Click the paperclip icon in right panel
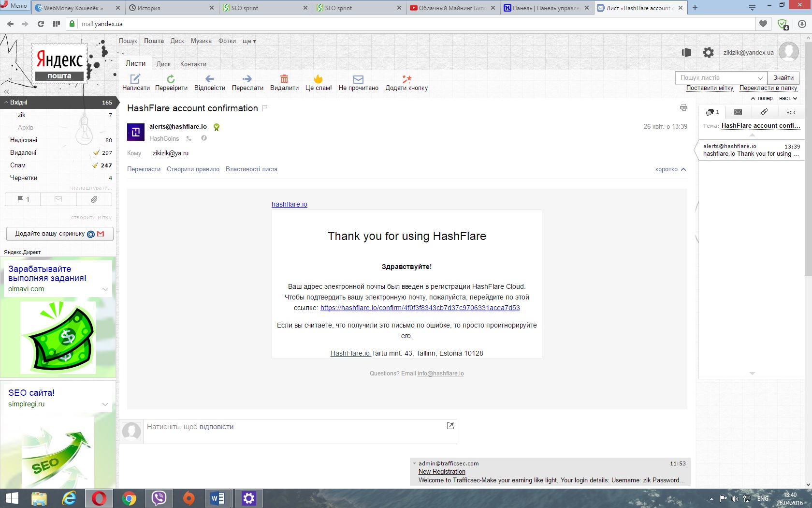 (764, 112)
